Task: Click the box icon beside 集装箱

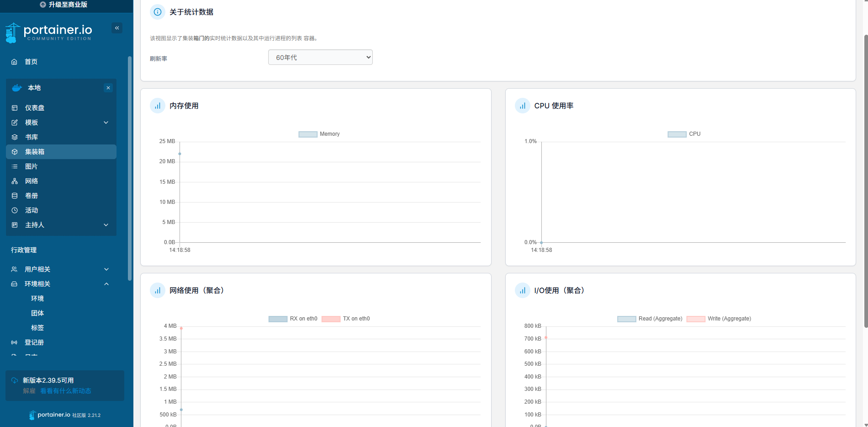Action: pyautogui.click(x=15, y=152)
